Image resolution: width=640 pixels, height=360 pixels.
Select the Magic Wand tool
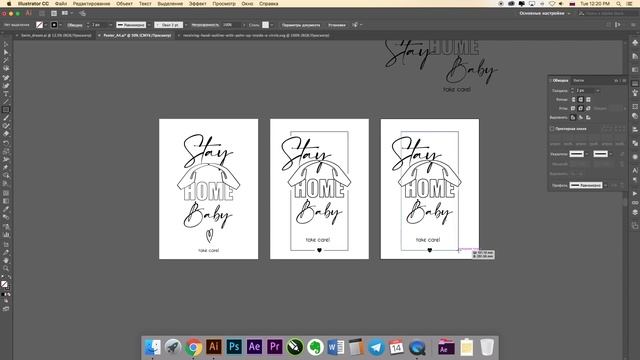pyautogui.click(x=6, y=60)
